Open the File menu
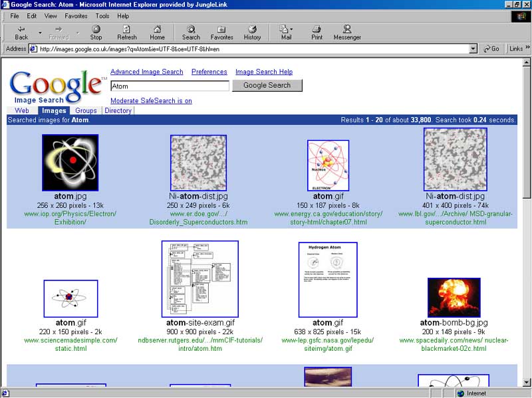 pyautogui.click(x=15, y=16)
